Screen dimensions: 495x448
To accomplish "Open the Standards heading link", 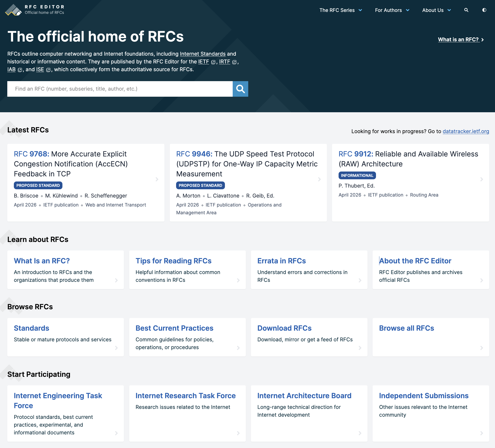I will [x=31, y=328].
